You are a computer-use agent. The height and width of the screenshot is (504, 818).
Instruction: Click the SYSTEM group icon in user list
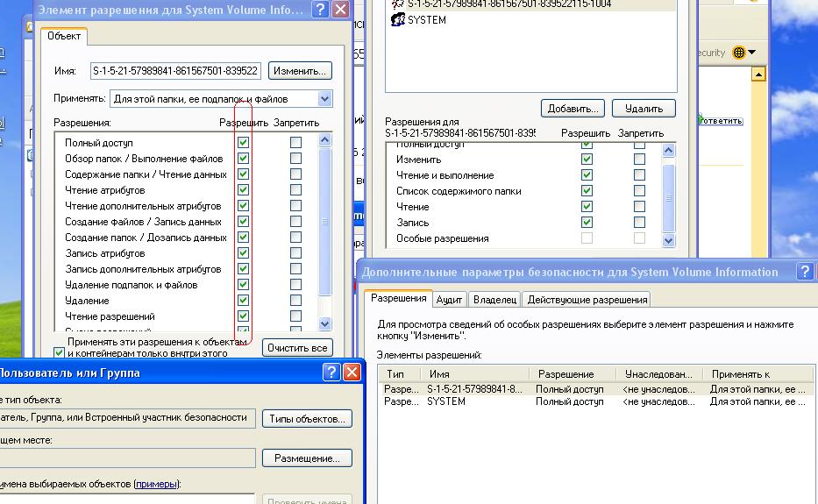pyautogui.click(x=397, y=20)
